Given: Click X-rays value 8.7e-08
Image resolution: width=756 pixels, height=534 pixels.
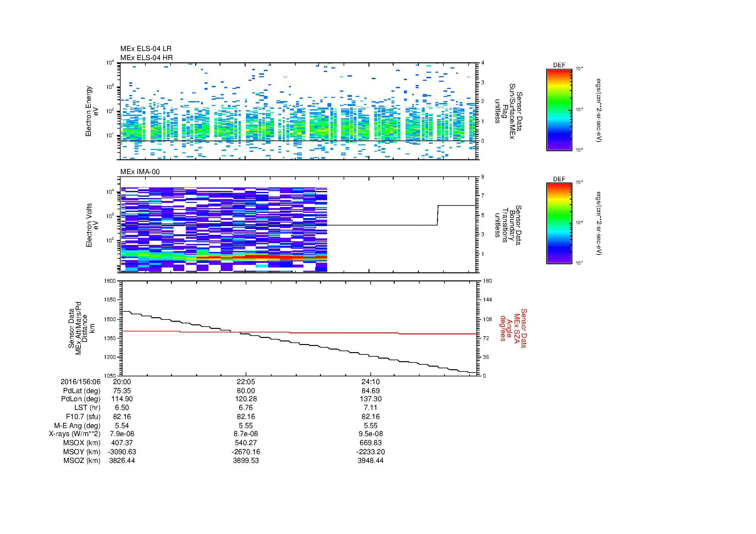Looking at the screenshot, I should pyautogui.click(x=246, y=434).
